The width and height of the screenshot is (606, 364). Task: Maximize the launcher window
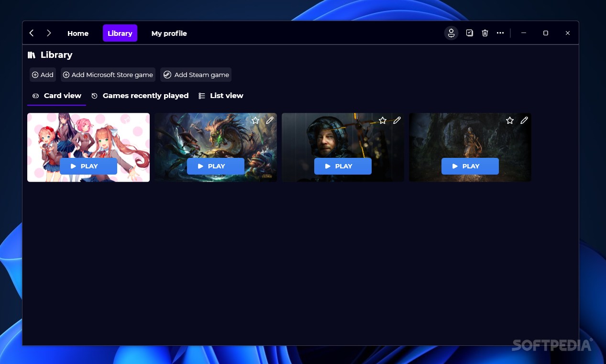[546, 33]
